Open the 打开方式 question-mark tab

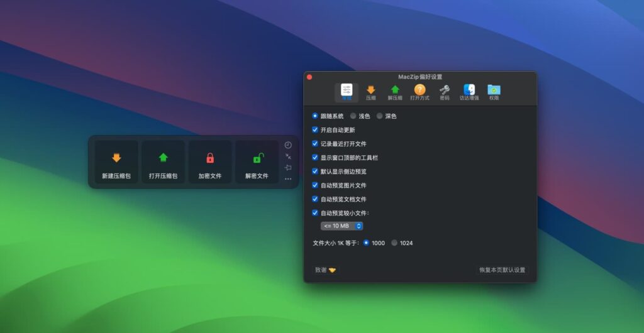point(419,93)
